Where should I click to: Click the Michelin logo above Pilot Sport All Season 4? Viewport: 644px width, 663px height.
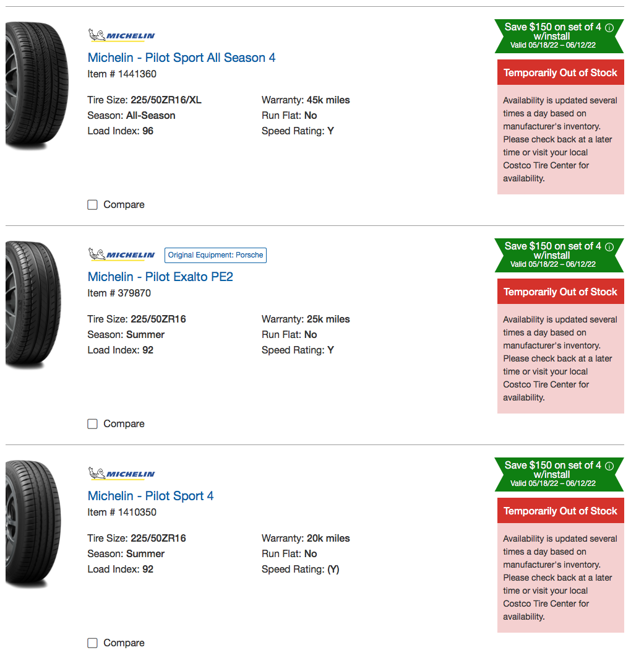[x=121, y=36]
